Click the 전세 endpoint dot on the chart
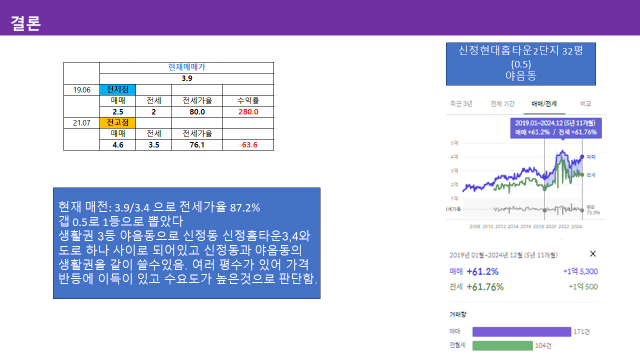This screenshot has height=360, width=640. click(x=582, y=175)
